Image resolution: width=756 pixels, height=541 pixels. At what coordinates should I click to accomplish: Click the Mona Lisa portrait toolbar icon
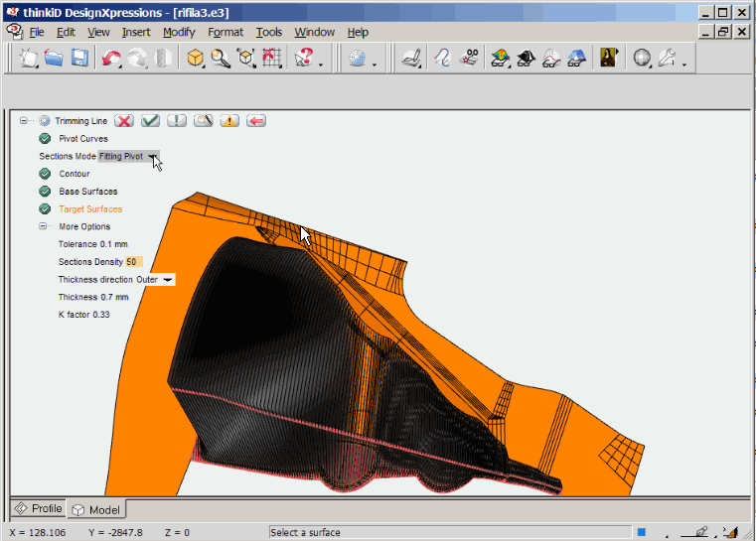point(608,59)
